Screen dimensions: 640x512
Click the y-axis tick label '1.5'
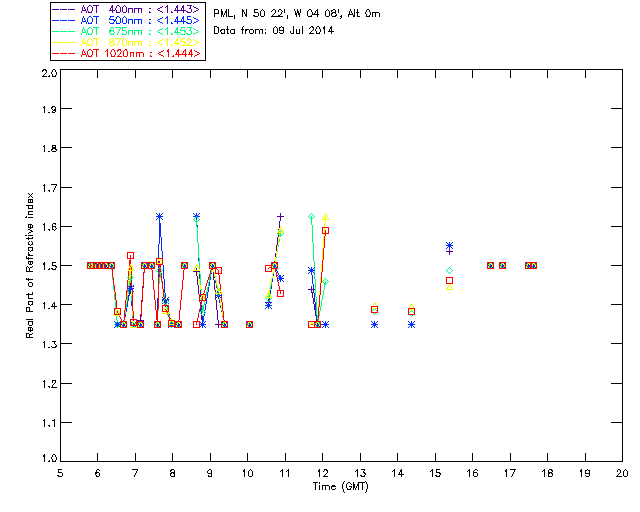[x=49, y=266]
